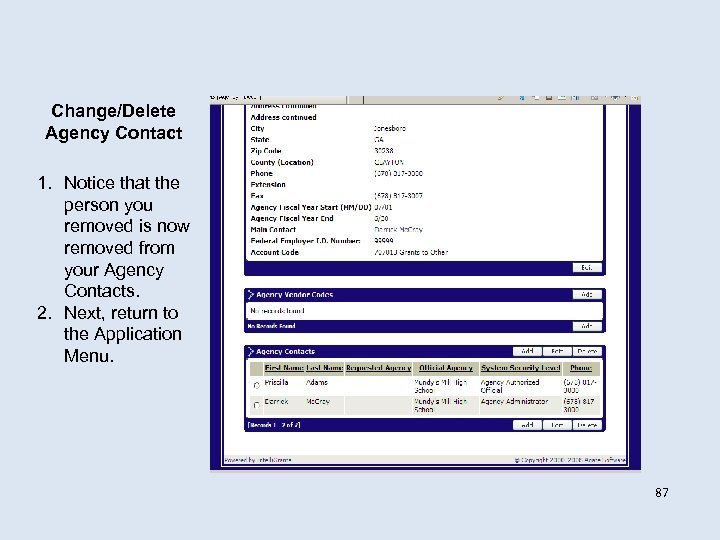Screen dimensions: 720x540
Task: Sort contacts by Official Agency column
Action: pos(446,368)
